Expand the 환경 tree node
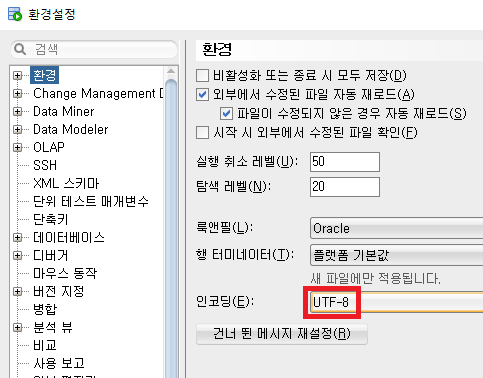The image size is (483, 378). pos(18,75)
